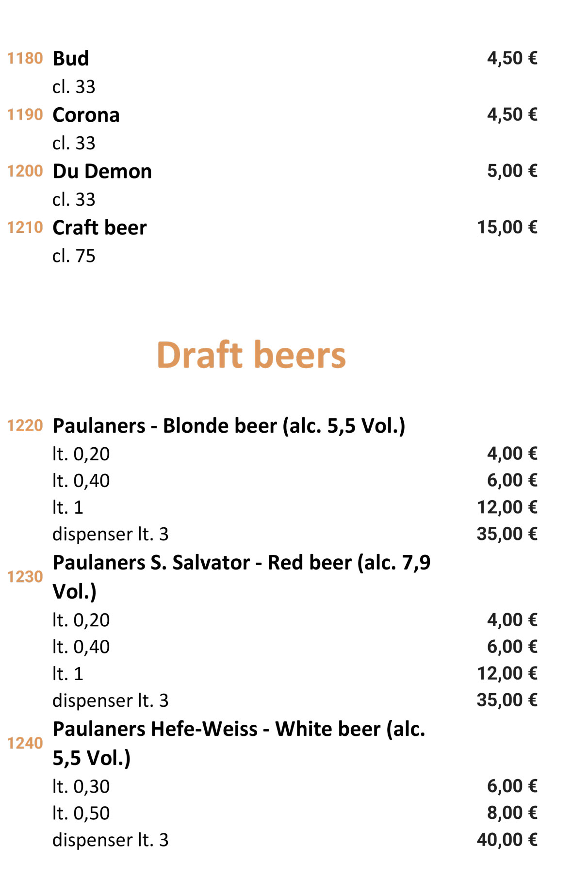The image size is (588, 895).
Task: Click the Du Demon item name
Action: click(102, 171)
